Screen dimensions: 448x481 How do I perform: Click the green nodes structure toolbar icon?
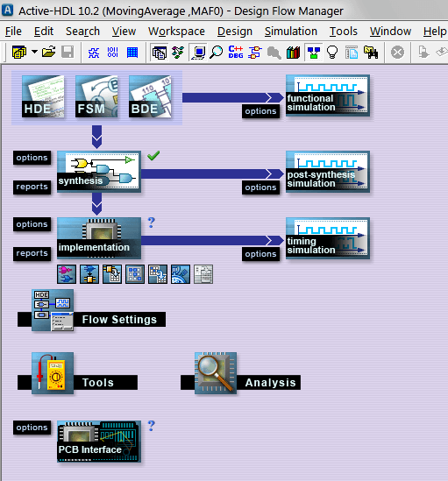(x=178, y=53)
